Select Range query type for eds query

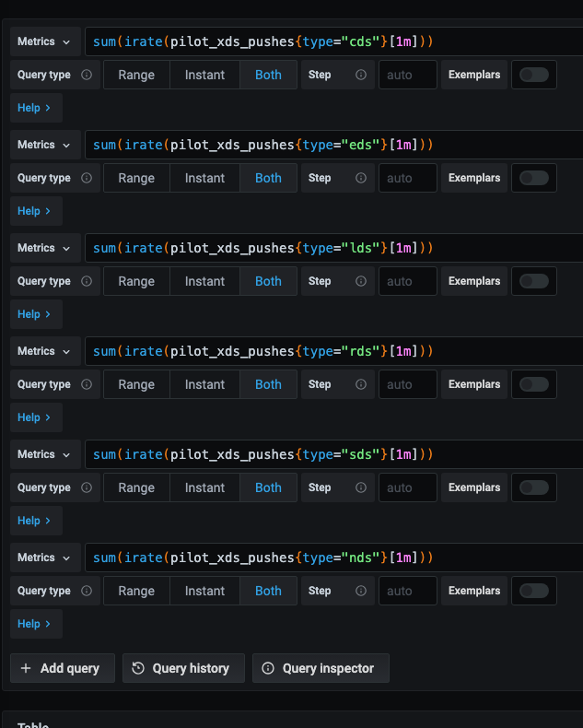pyautogui.click(x=136, y=178)
